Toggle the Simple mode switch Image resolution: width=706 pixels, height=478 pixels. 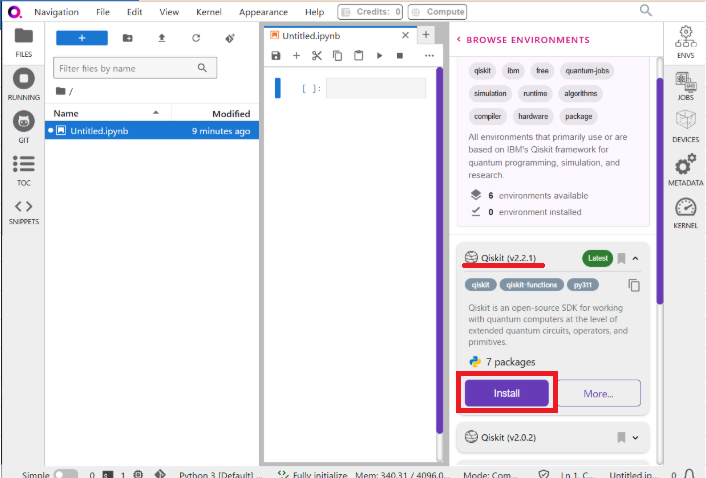(65, 475)
